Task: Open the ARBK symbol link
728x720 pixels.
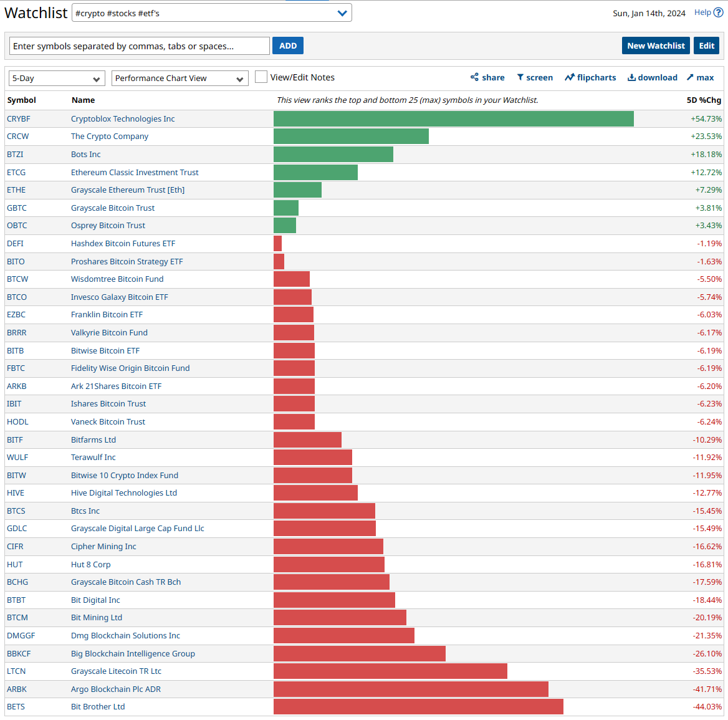Action: click(17, 689)
